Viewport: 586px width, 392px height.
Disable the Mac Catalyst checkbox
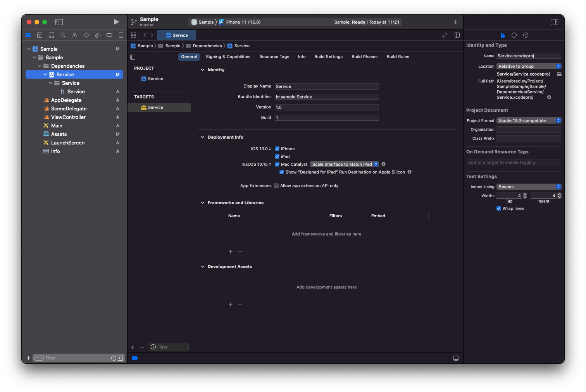277,164
